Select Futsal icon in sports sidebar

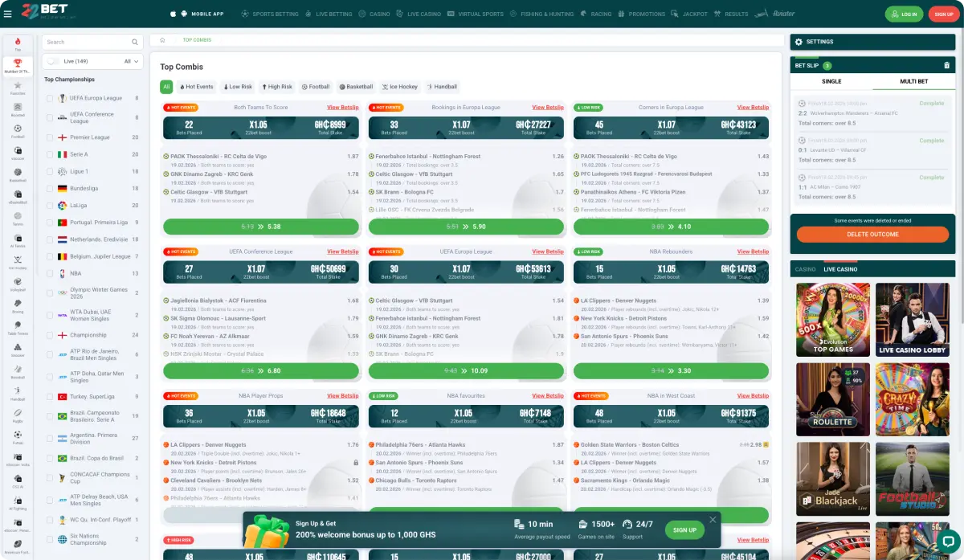[18, 435]
